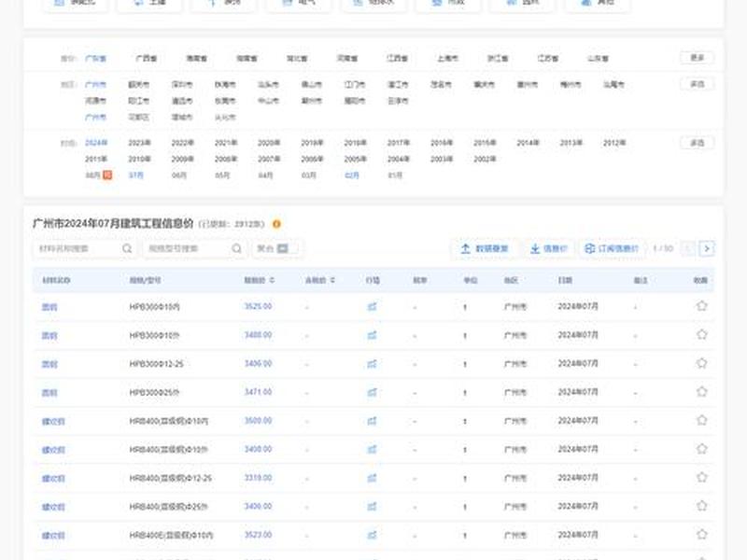Select month 04月
Screen dimensions: 747x560
(265, 175)
